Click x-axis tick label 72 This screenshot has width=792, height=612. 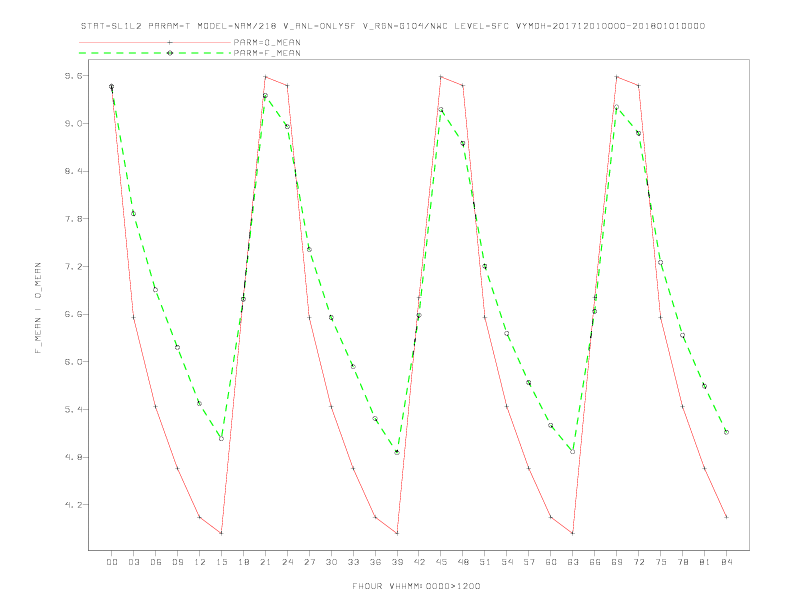tap(638, 562)
